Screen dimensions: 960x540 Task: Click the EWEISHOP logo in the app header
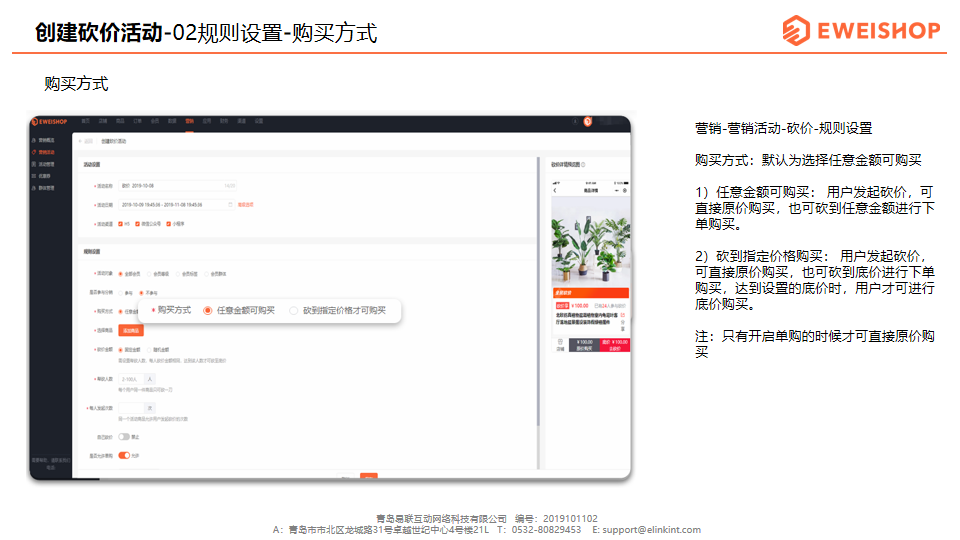click(x=50, y=122)
